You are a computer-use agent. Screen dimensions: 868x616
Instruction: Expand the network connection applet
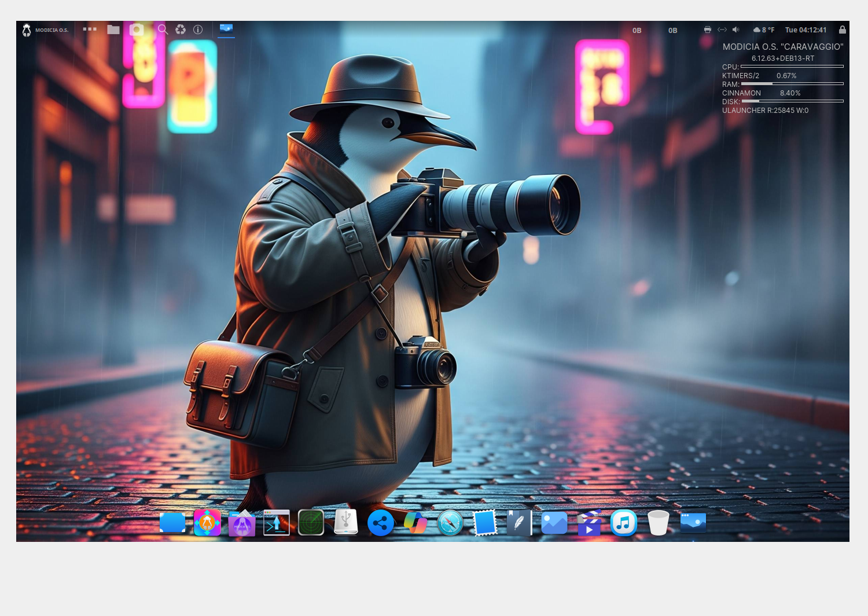pos(722,30)
